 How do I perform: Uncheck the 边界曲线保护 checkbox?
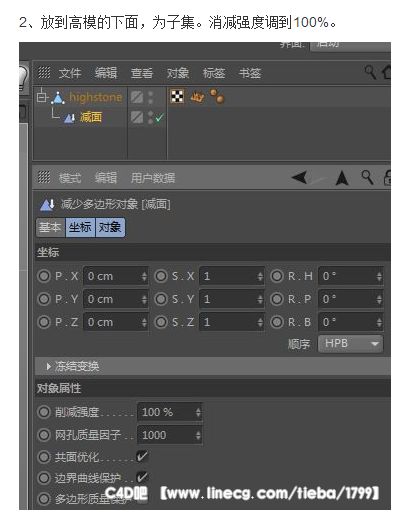click(142, 477)
